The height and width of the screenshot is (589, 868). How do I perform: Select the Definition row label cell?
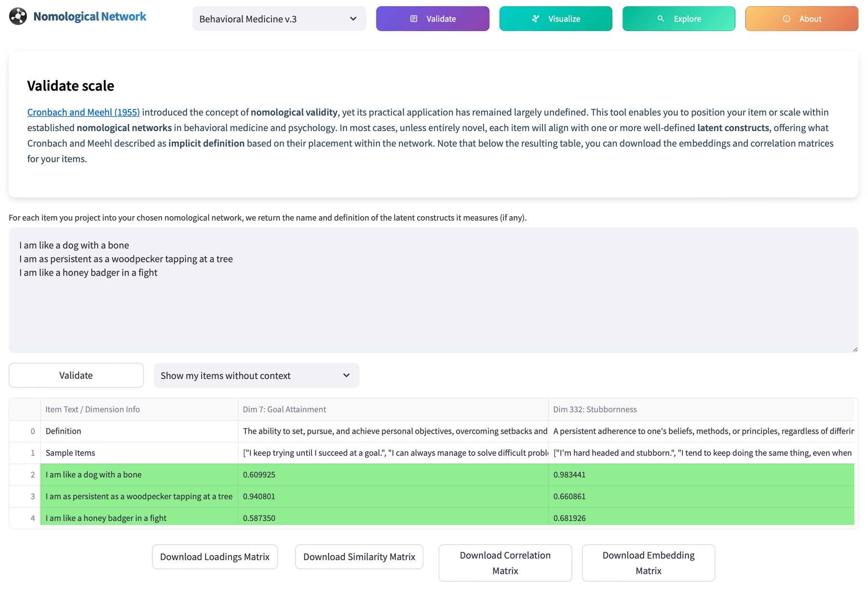(x=139, y=431)
